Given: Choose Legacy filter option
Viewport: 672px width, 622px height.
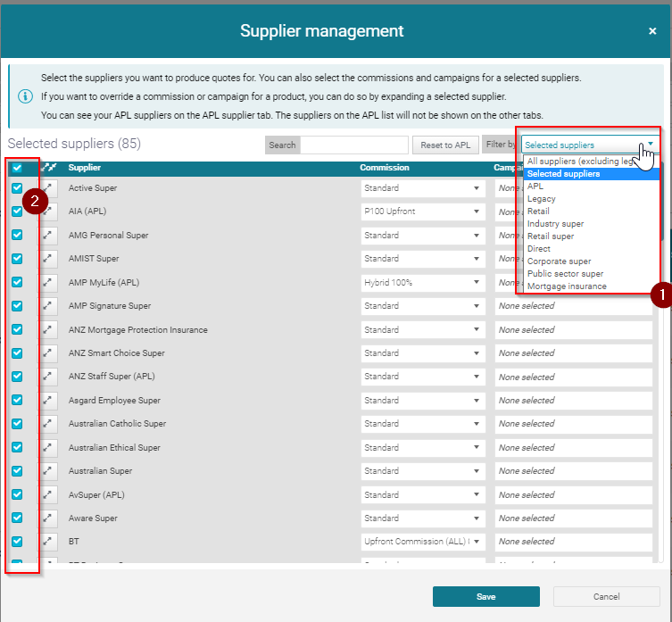Looking at the screenshot, I should click(x=591, y=199).
